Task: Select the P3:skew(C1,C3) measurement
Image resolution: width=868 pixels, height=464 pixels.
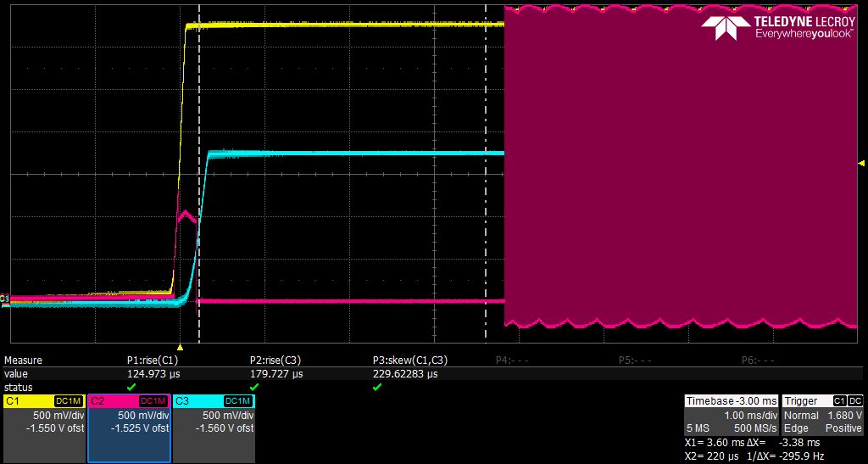Action: (410, 360)
